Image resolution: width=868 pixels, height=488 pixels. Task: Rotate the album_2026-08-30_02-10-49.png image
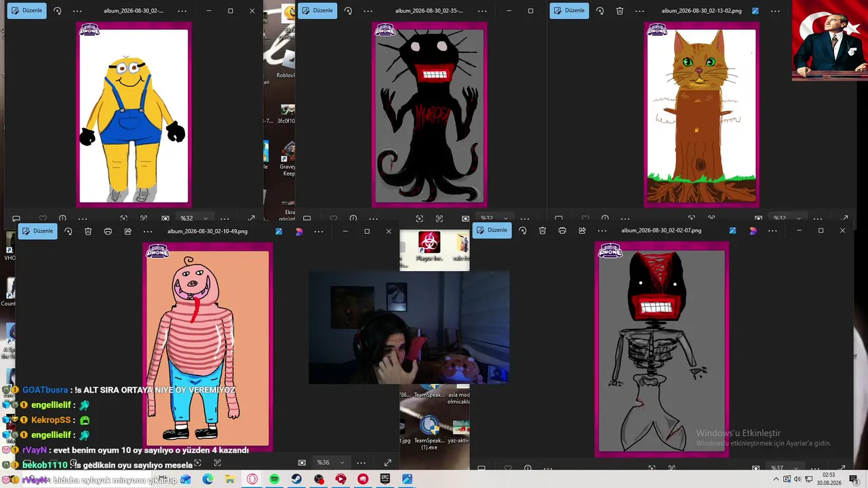(68, 231)
